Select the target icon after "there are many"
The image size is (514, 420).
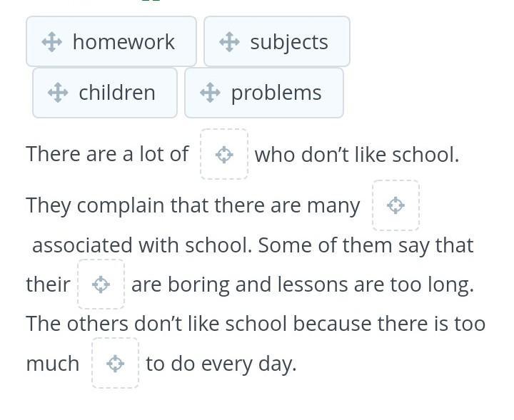pos(395,205)
